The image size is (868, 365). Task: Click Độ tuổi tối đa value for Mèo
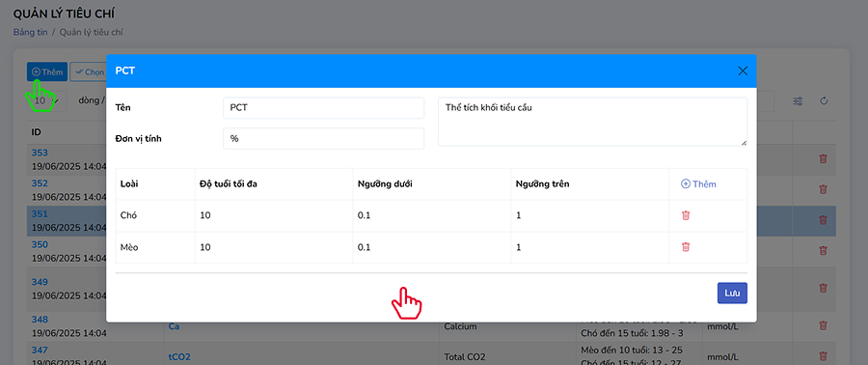tap(274, 247)
